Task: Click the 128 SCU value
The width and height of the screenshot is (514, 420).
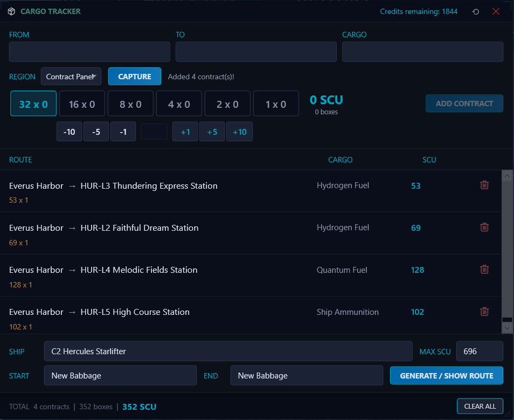Action: coord(418,270)
